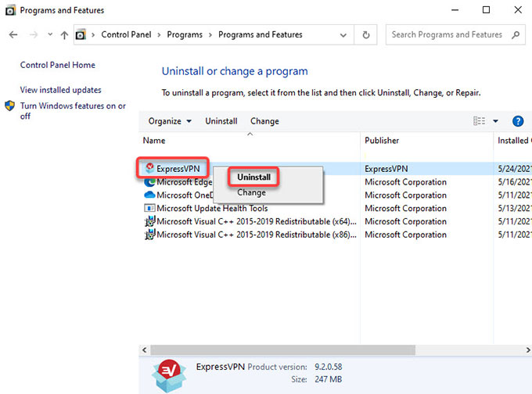Click product version 9.2.0.58
The image size is (532, 394).
pos(328,367)
